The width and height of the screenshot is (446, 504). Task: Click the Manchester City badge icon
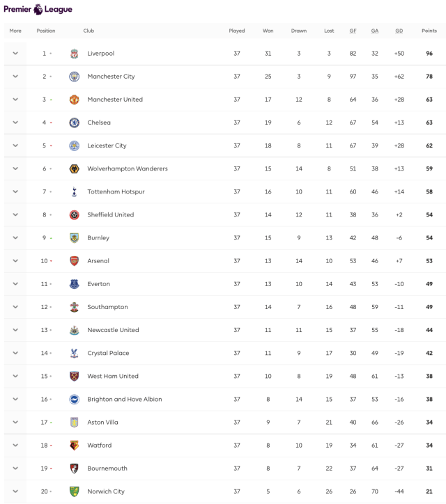tap(75, 77)
